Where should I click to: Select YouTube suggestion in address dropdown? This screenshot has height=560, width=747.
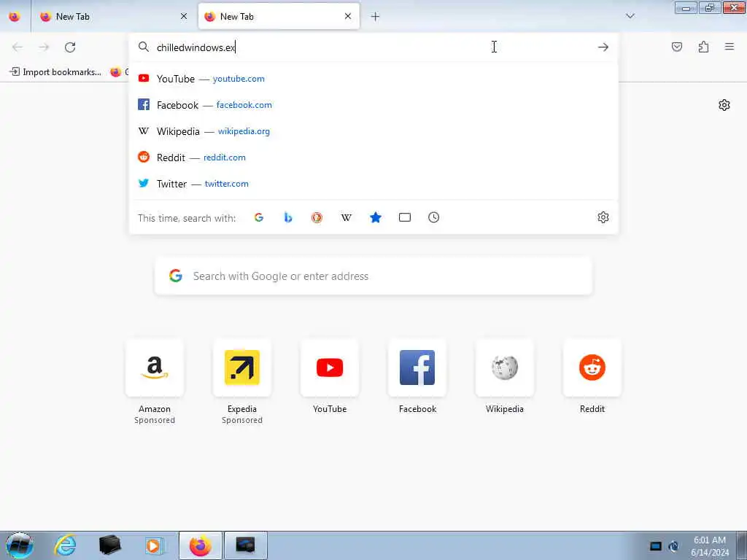(373, 79)
